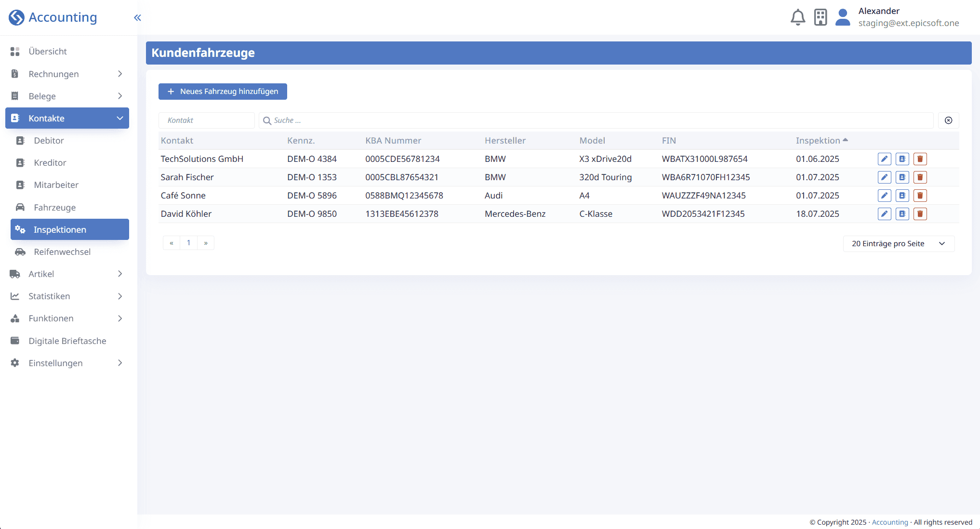Collapse the sidebar with the double-chevron icon
The width and height of the screenshot is (980, 529).
click(137, 18)
